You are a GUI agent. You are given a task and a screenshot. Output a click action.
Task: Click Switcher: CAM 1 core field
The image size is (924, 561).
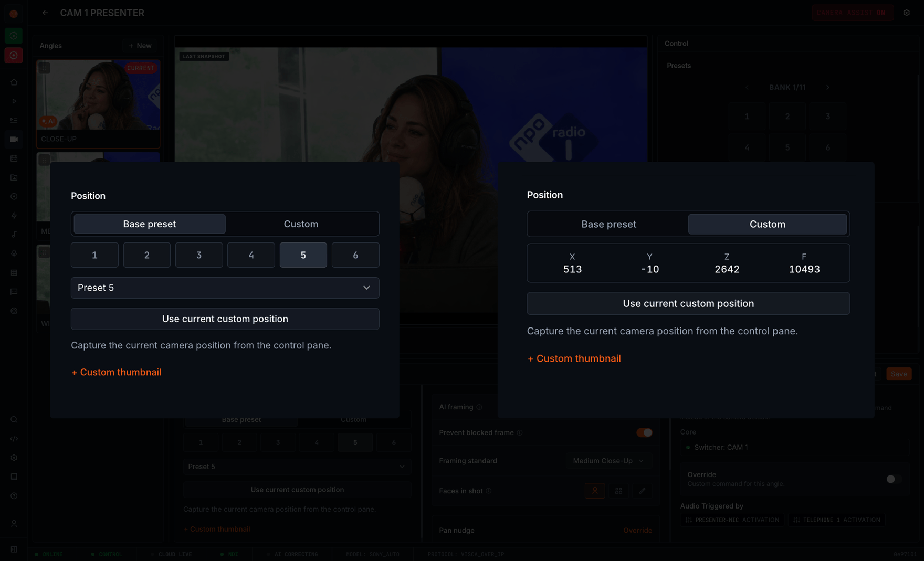[x=795, y=448]
